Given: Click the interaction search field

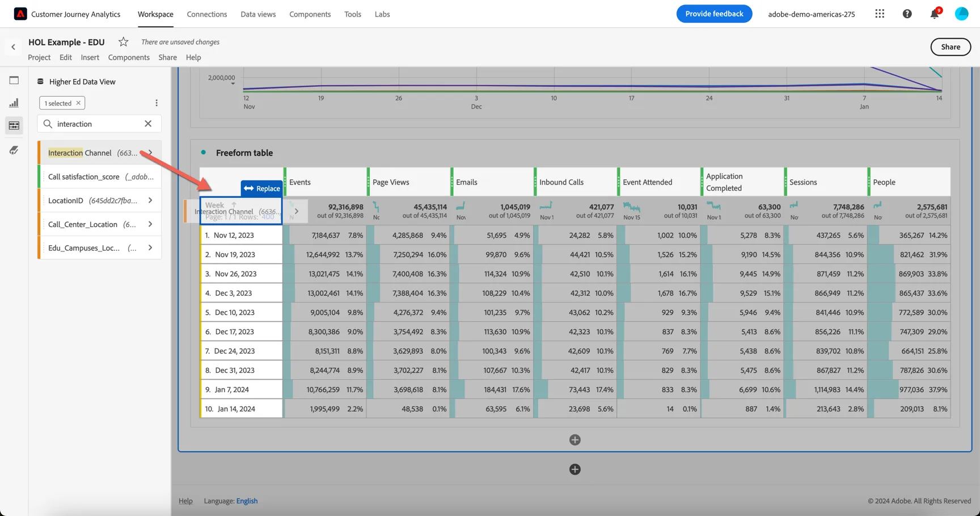Looking at the screenshot, I should (x=99, y=124).
